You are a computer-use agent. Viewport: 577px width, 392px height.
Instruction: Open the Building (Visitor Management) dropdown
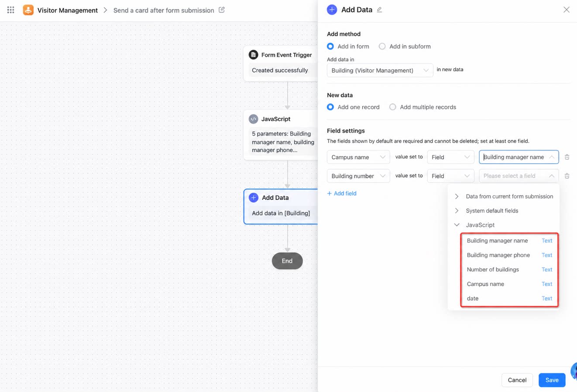[380, 70]
